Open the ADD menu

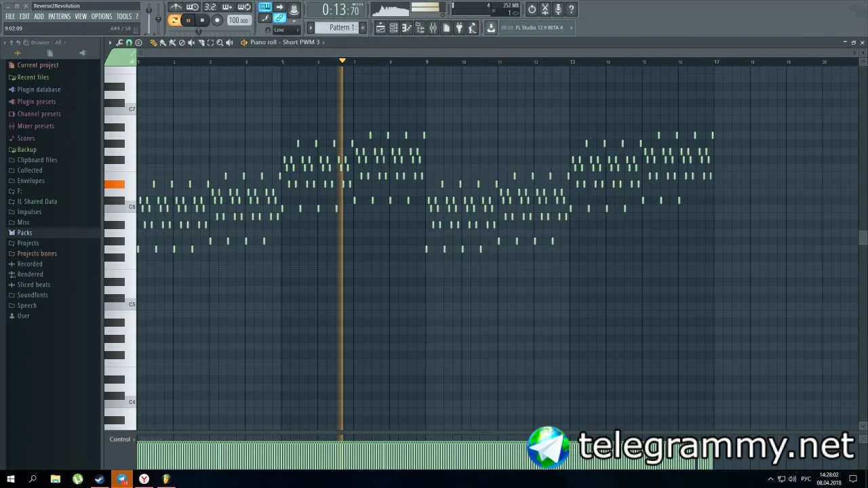point(39,16)
